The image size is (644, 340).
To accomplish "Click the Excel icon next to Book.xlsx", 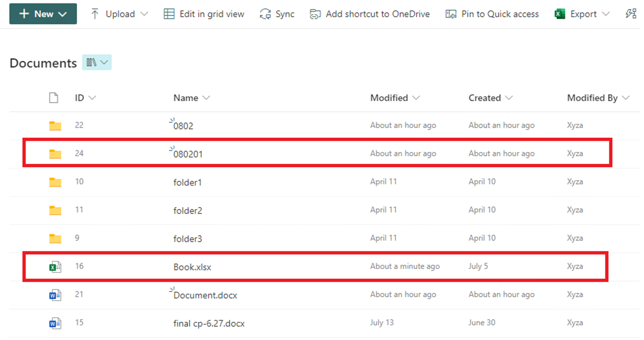I will click(x=55, y=266).
